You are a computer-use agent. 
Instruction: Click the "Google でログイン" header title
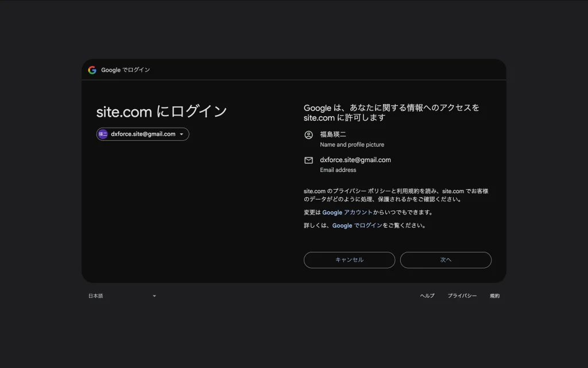point(125,70)
